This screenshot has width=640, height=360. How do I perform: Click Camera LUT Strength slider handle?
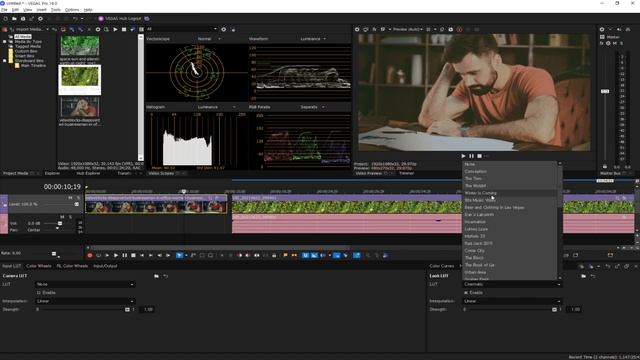coord(127,310)
